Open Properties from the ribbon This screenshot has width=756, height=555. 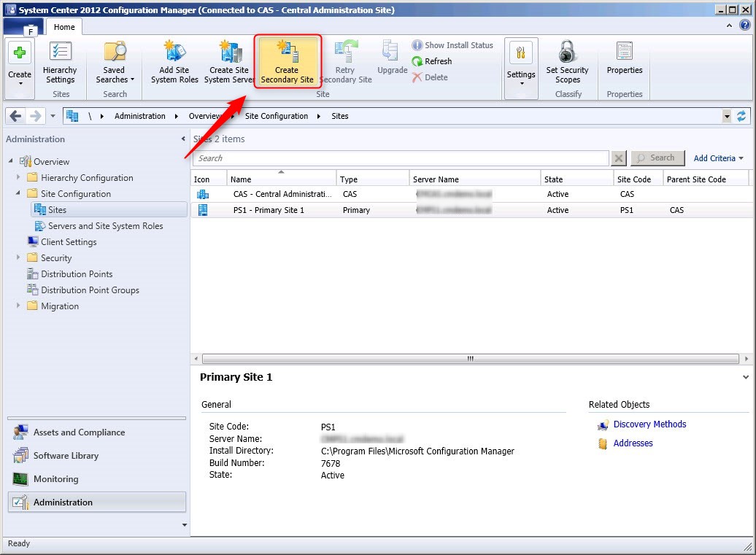(x=625, y=59)
